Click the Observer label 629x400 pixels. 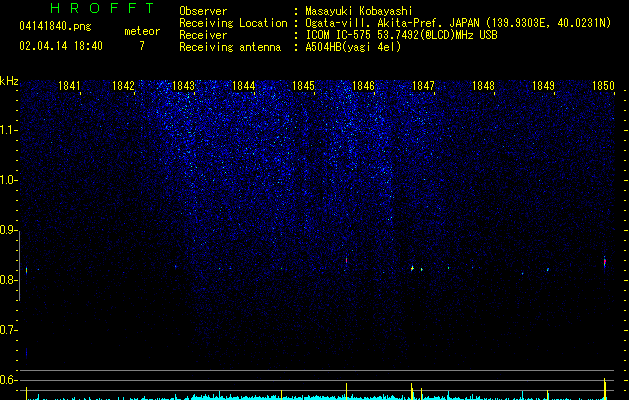203,11
